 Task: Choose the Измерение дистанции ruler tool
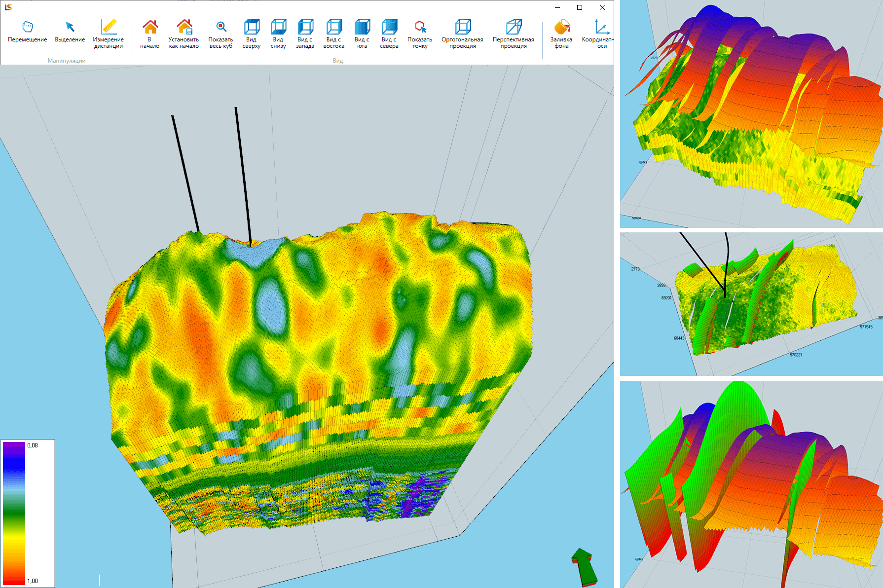[109, 34]
